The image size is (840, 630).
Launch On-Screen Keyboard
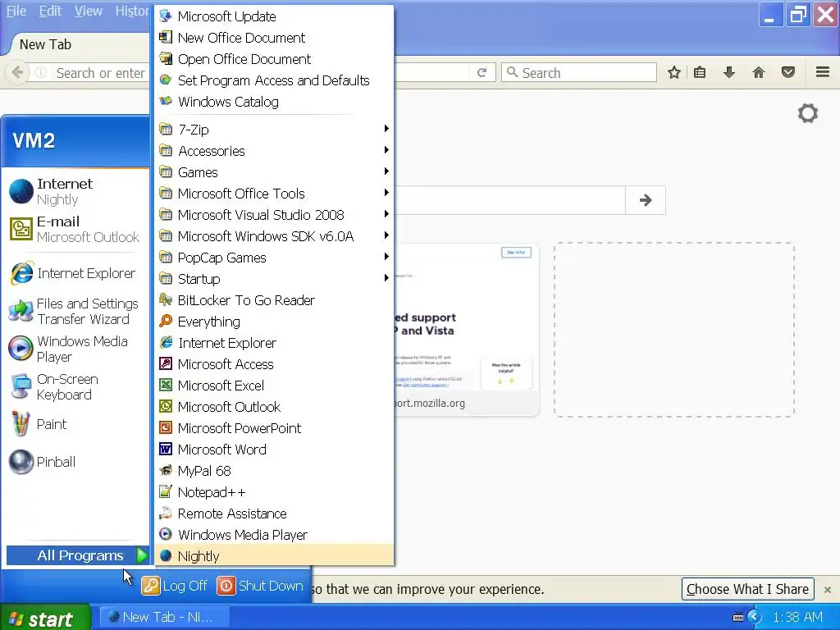(x=75, y=387)
